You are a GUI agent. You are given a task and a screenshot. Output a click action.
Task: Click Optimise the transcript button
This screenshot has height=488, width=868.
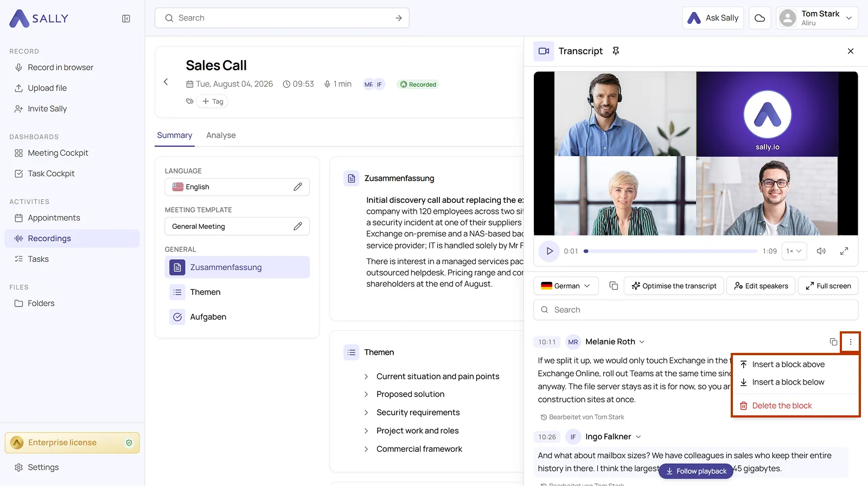pyautogui.click(x=674, y=286)
